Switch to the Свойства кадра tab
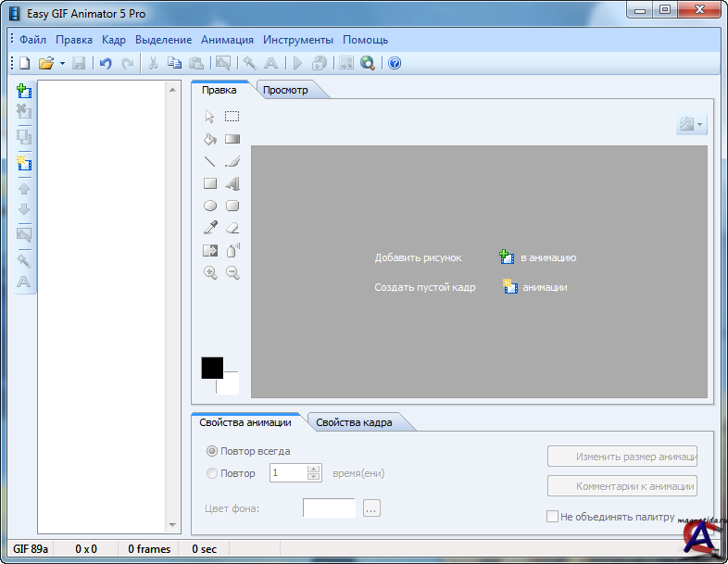 (354, 422)
